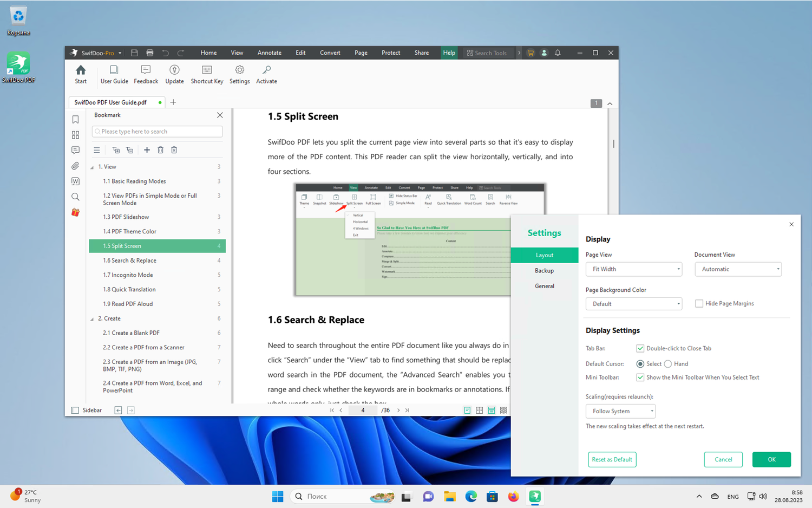Choose the Select default cursor radio button
This screenshot has height=508, width=812.
pyautogui.click(x=640, y=364)
